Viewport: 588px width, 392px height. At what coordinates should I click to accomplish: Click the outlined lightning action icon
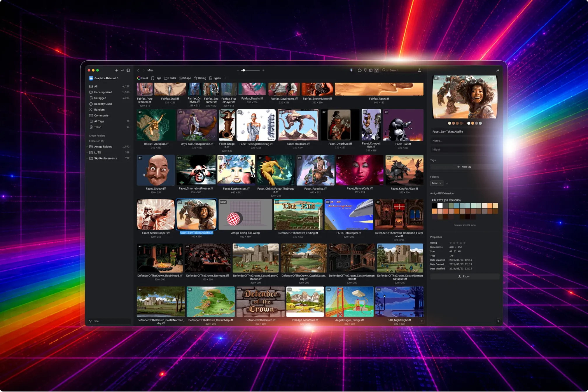click(365, 70)
